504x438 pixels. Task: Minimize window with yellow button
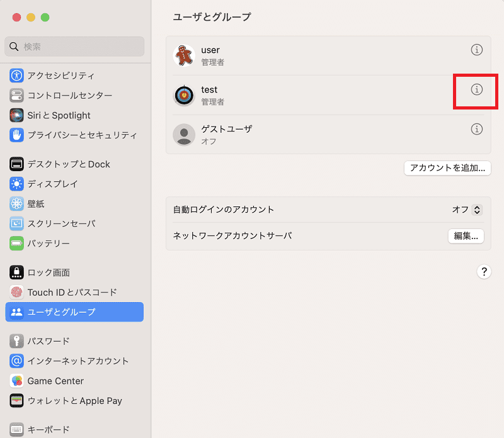point(31,18)
